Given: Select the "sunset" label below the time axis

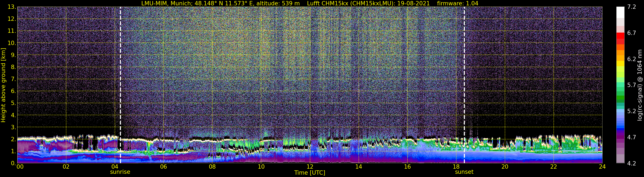Looking at the screenshot, I should coord(464,172).
